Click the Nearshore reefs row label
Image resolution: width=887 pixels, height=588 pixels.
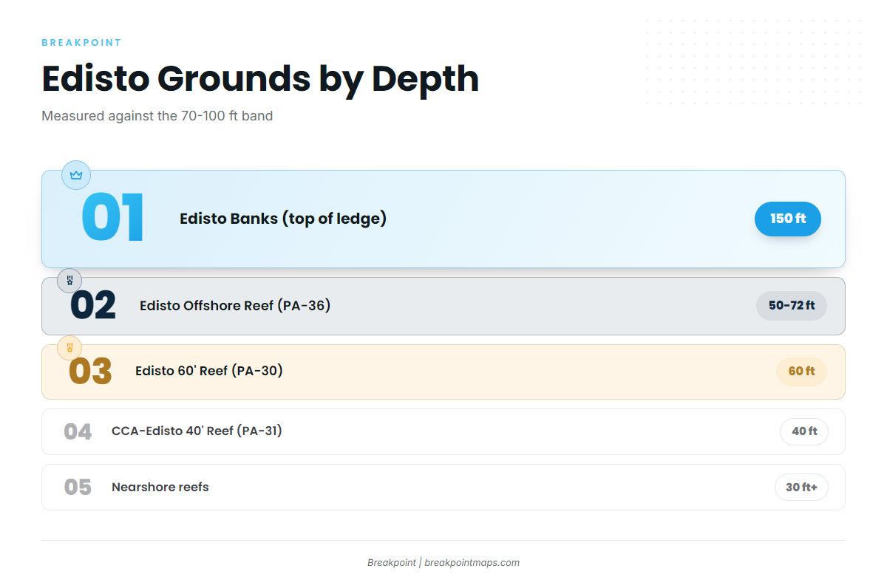point(160,488)
